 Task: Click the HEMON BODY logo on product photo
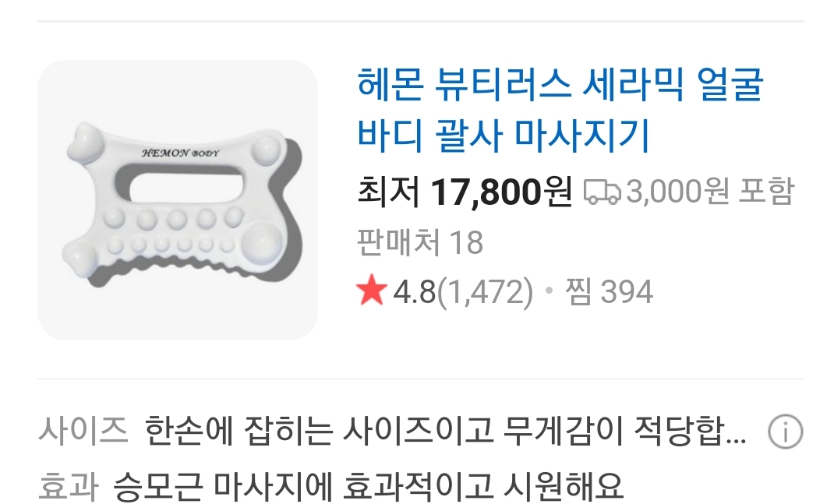180,153
